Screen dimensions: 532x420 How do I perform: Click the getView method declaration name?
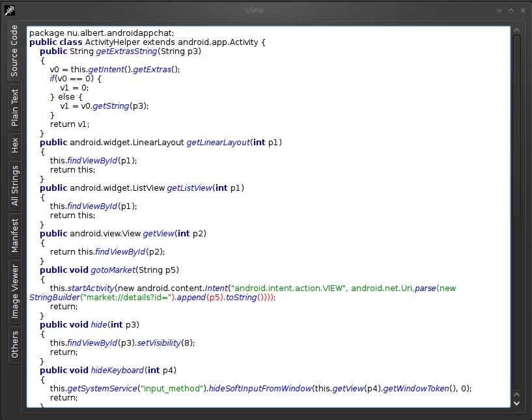click(158, 233)
